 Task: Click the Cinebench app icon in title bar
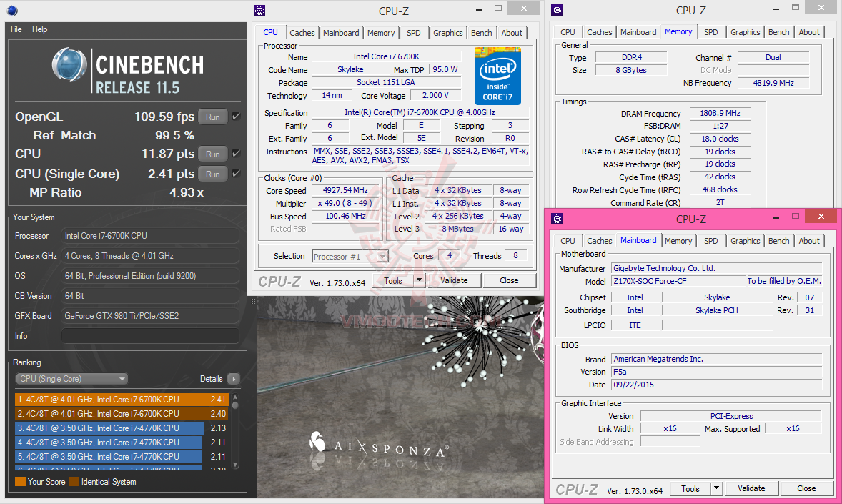click(12, 10)
